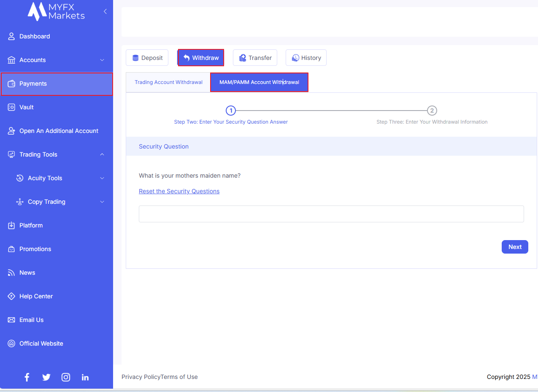The width and height of the screenshot is (538, 392).
Task: Collapse the sidebar with the arrow
Action: 105,11
